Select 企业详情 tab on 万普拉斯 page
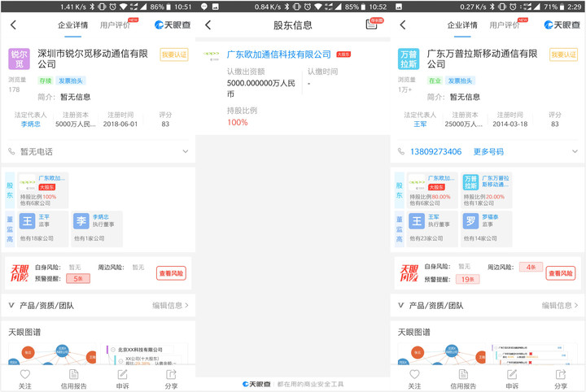 point(462,25)
